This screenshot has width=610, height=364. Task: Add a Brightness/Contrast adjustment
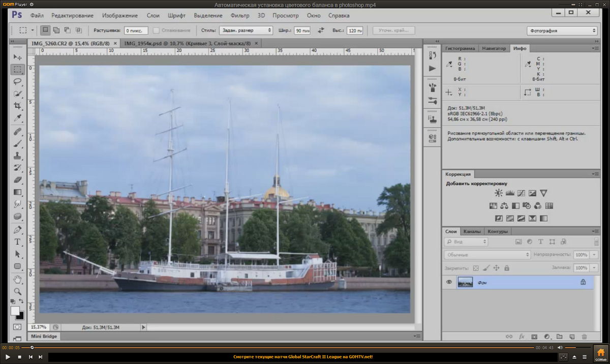498,193
